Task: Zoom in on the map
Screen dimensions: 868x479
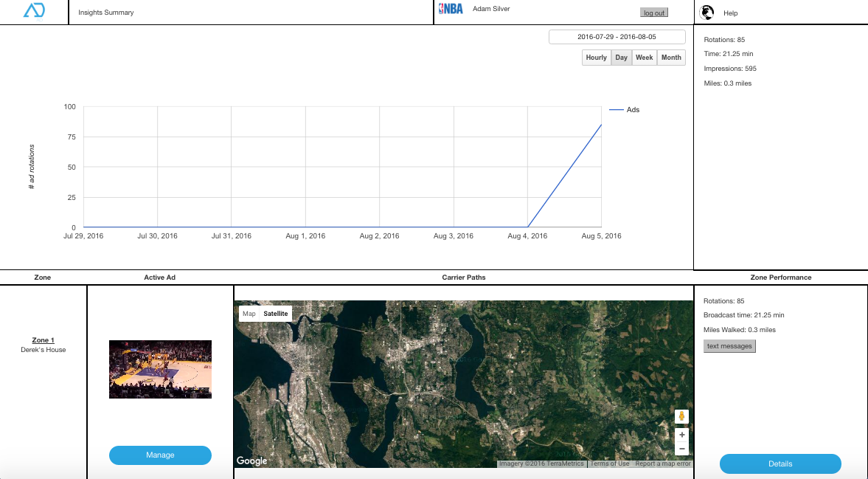Action: tap(681, 435)
